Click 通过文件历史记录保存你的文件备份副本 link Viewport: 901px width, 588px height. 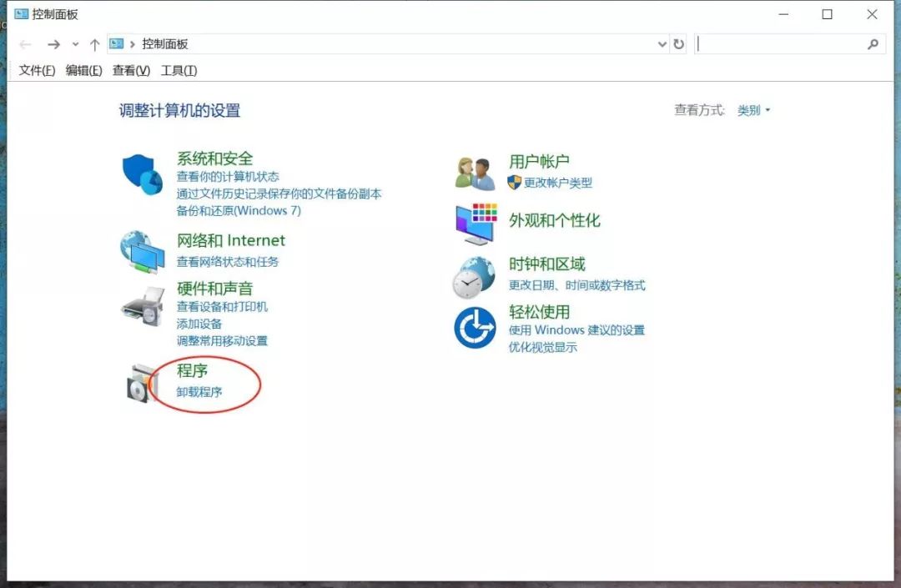(x=279, y=193)
